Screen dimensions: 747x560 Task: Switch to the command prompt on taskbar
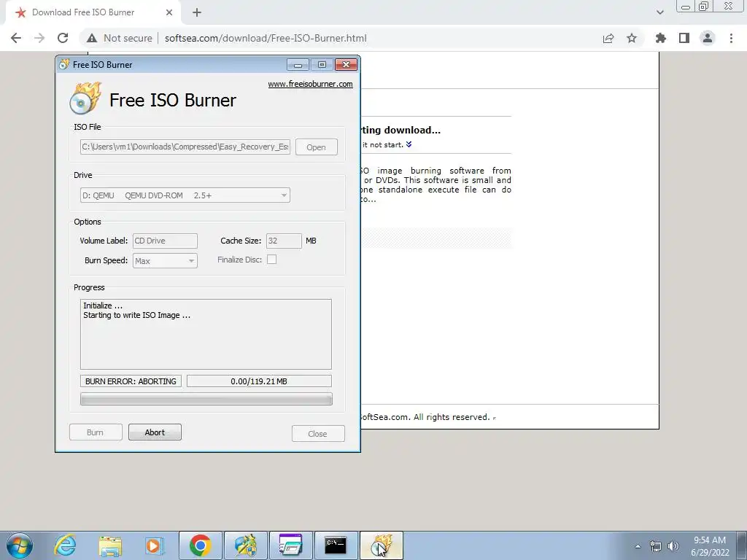[x=336, y=545]
